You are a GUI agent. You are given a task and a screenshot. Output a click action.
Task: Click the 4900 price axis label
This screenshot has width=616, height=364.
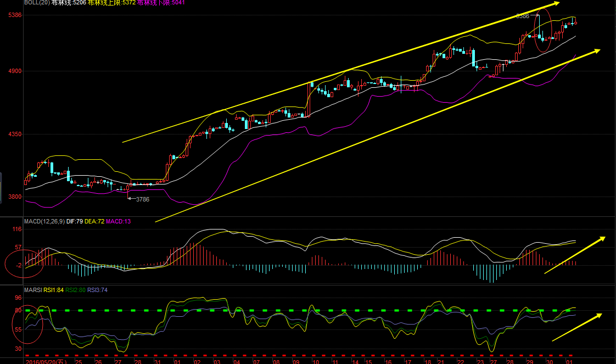click(x=14, y=71)
